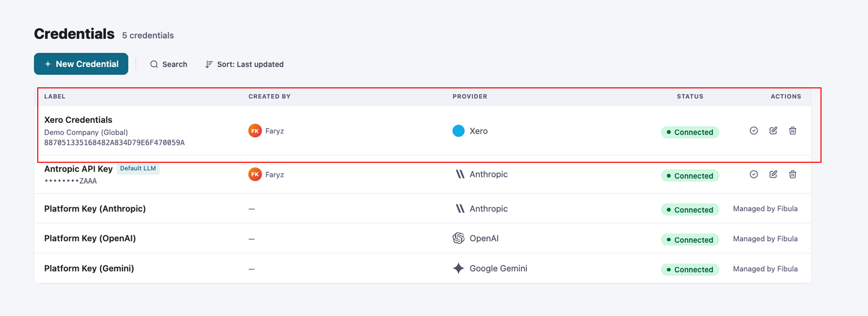Image resolution: width=868 pixels, height=316 pixels.
Task: Click Managed by Fibula in OpenAI row
Action: (x=765, y=239)
